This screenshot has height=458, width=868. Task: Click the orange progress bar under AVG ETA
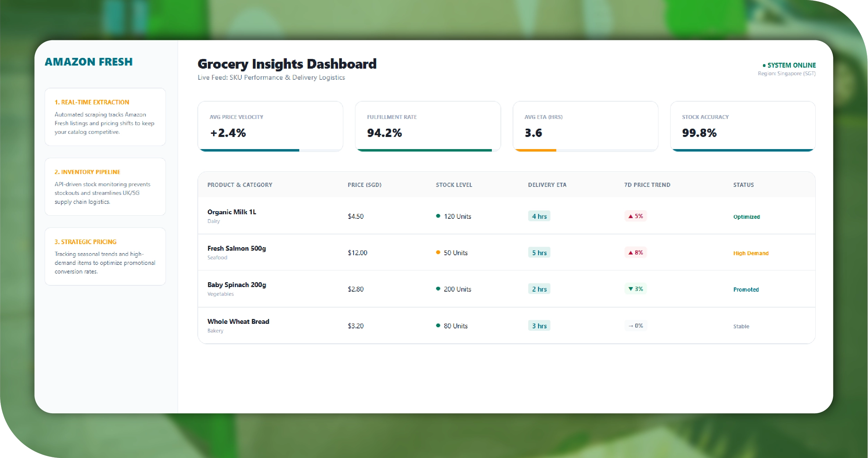click(x=535, y=150)
